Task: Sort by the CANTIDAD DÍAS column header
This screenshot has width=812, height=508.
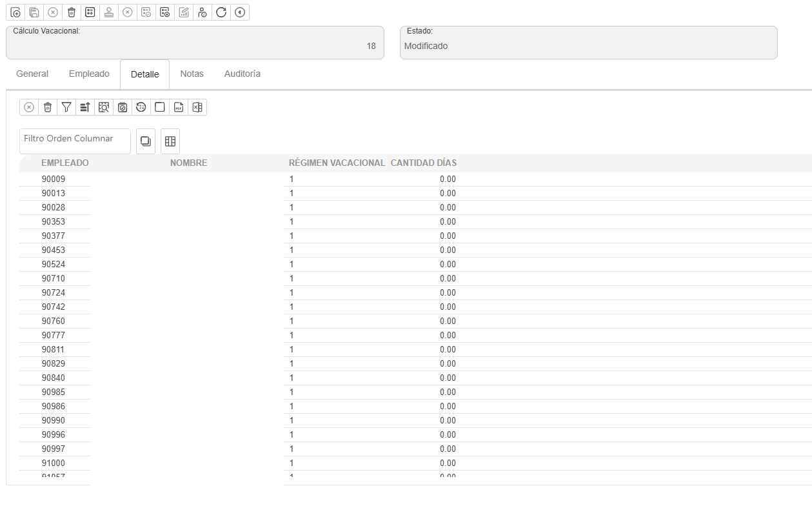Action: (x=423, y=163)
